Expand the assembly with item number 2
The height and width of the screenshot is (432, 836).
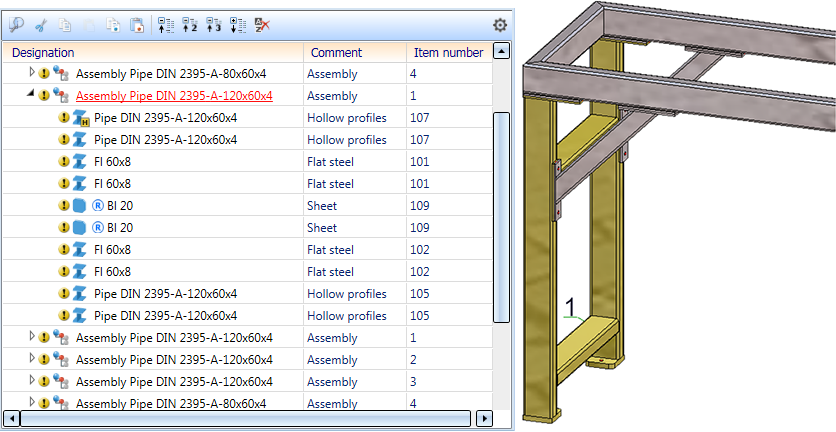click(31, 359)
